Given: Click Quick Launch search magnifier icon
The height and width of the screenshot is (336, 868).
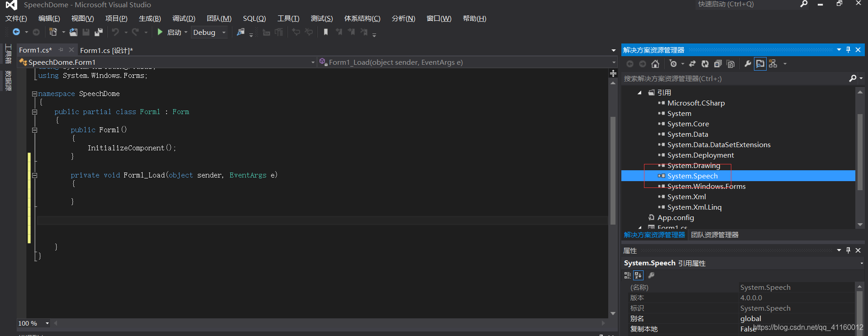Looking at the screenshot, I should 804,4.
